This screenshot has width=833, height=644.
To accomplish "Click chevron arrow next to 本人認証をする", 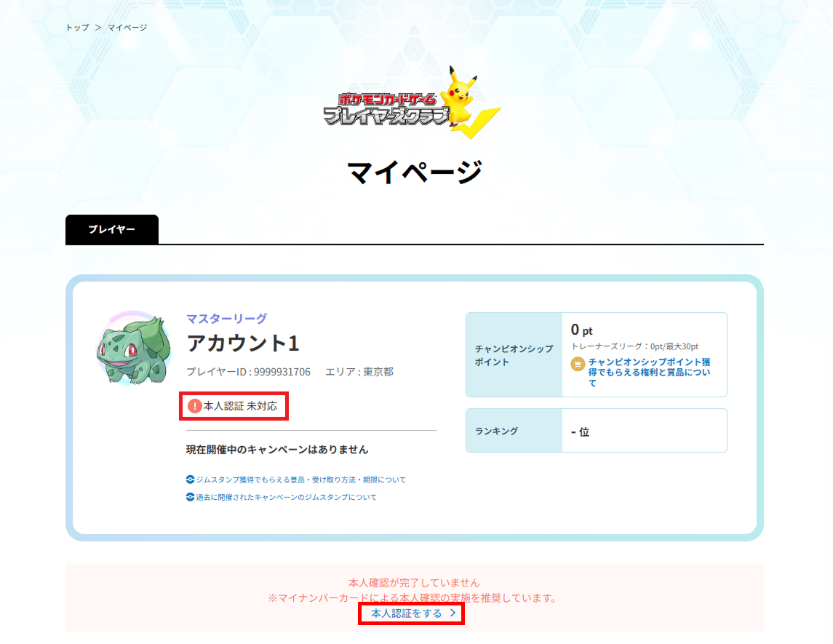I will pos(453,613).
